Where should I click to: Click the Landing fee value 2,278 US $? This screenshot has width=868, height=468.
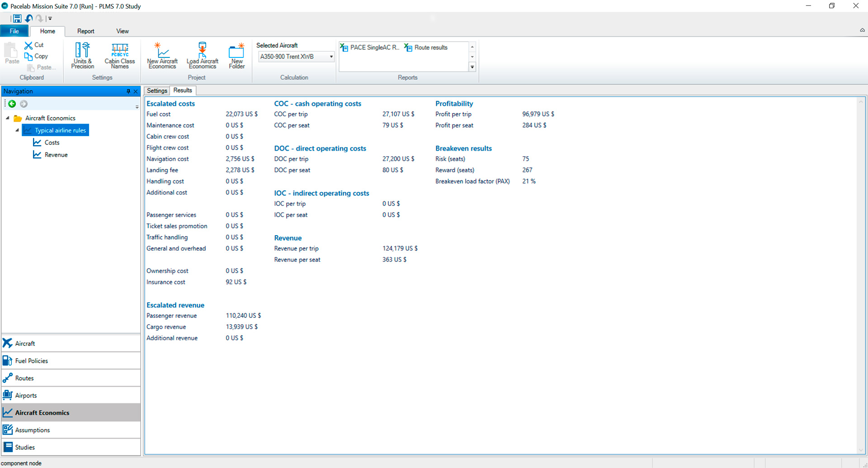pyautogui.click(x=240, y=170)
